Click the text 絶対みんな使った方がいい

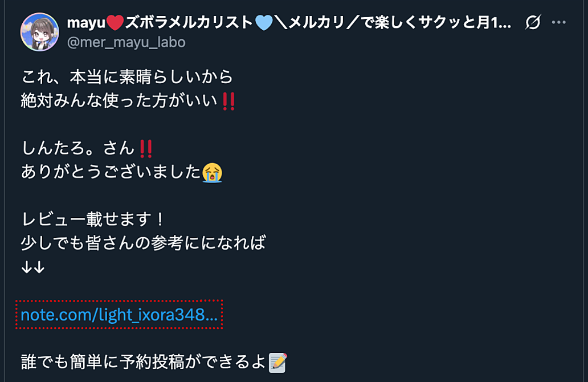[x=119, y=101]
